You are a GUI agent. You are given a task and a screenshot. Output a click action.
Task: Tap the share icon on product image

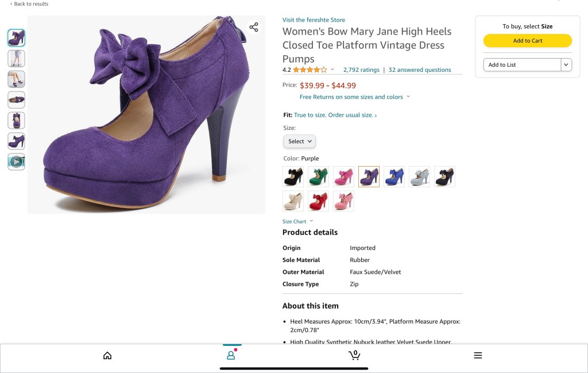pos(254,28)
